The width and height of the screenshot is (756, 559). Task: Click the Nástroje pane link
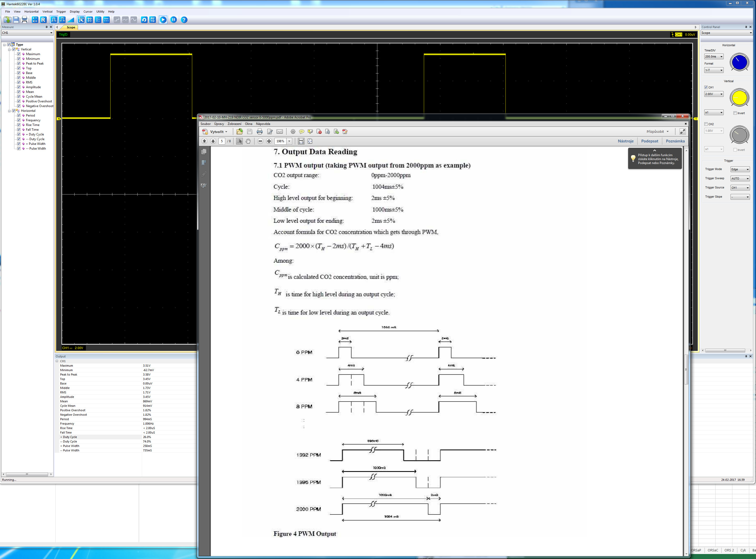point(625,141)
